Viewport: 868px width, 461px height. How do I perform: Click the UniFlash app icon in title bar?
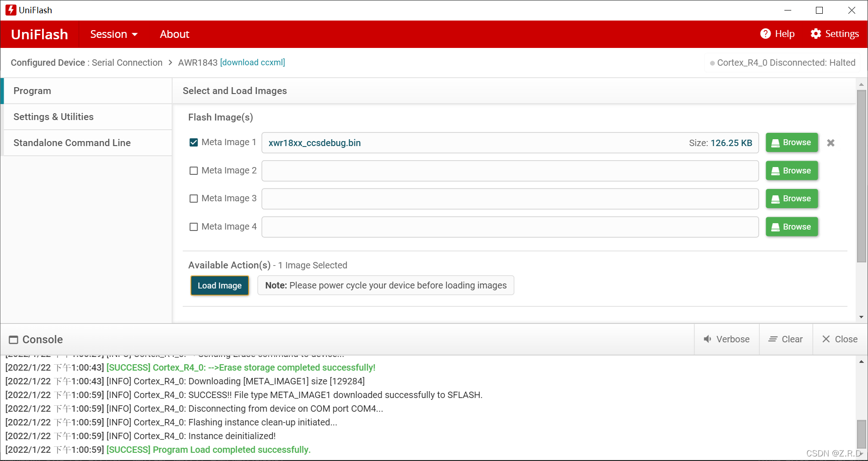tap(11, 10)
